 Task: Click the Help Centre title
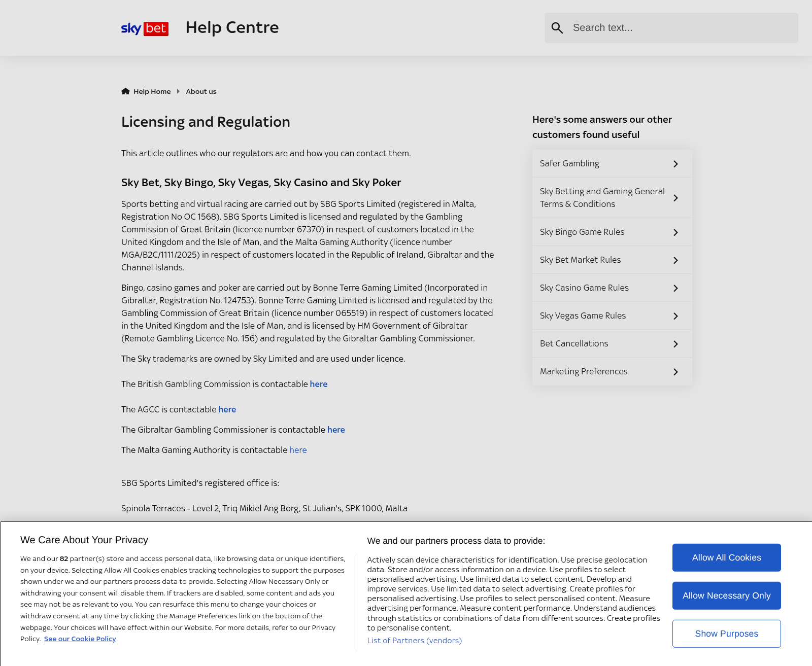(232, 27)
